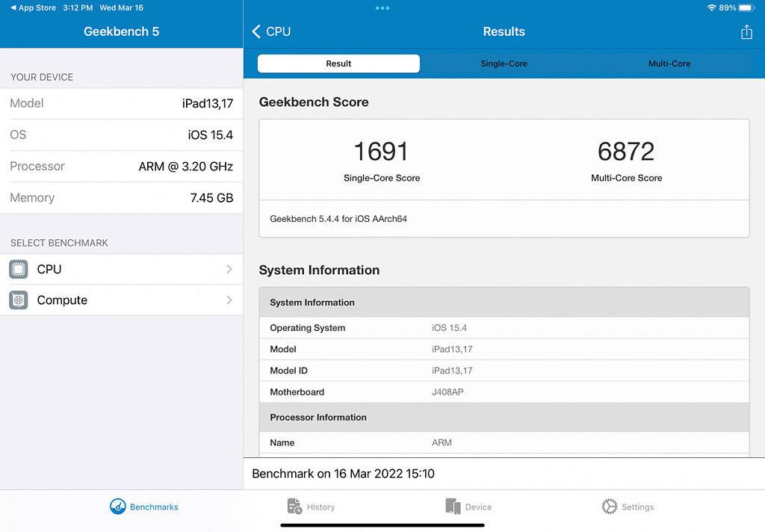Expand the Compute row chevron

(229, 300)
